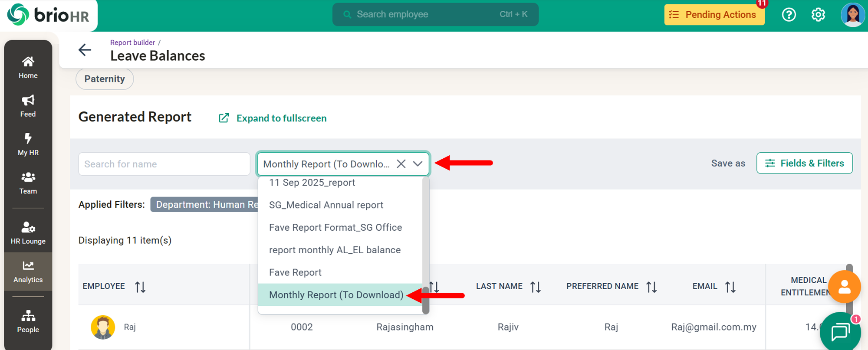Image resolution: width=868 pixels, height=350 pixels.
Task: Open My HR lightning icon
Action: coord(28,144)
